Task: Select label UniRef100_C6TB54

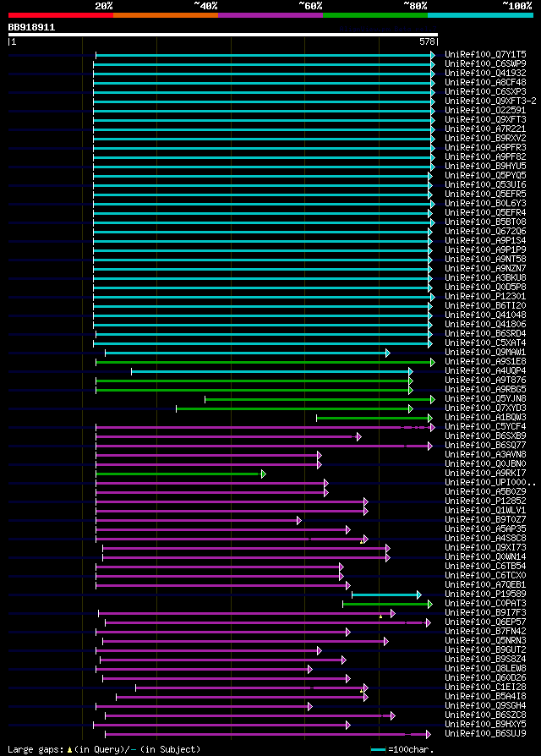Action: coord(485,567)
